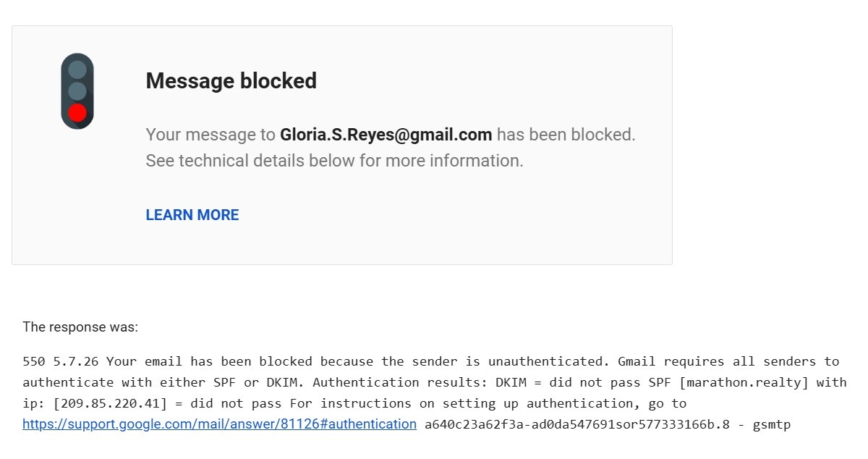The image size is (868, 459).
Task: Open the support.google.com authentication link
Action: (219, 424)
